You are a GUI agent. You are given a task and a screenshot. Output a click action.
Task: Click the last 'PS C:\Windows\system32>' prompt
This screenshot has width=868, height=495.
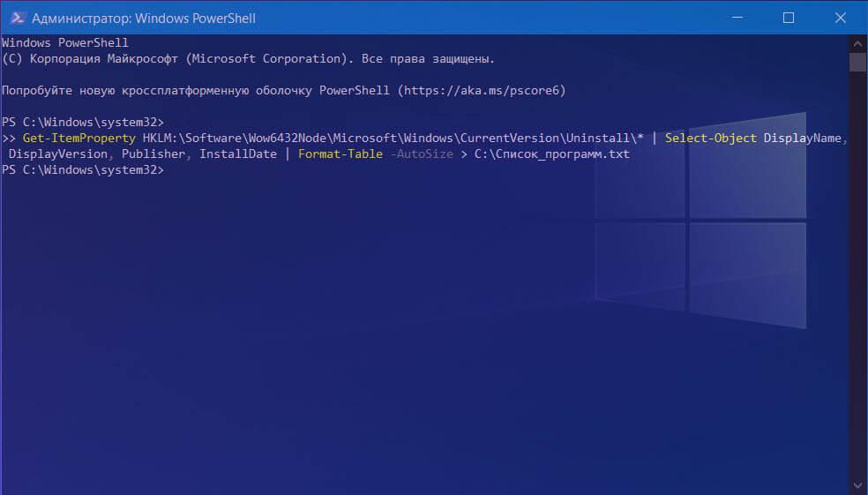click(83, 170)
